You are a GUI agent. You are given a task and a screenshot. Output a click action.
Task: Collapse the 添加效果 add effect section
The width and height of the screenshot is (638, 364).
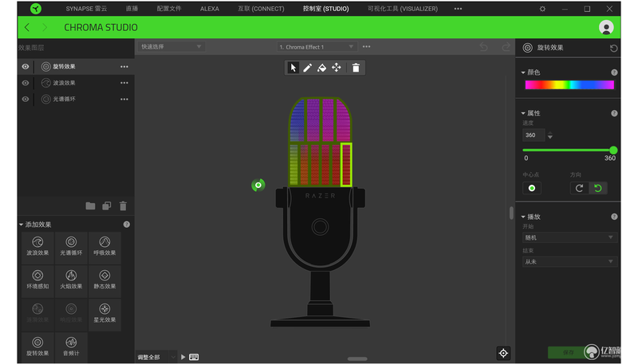[x=22, y=225]
